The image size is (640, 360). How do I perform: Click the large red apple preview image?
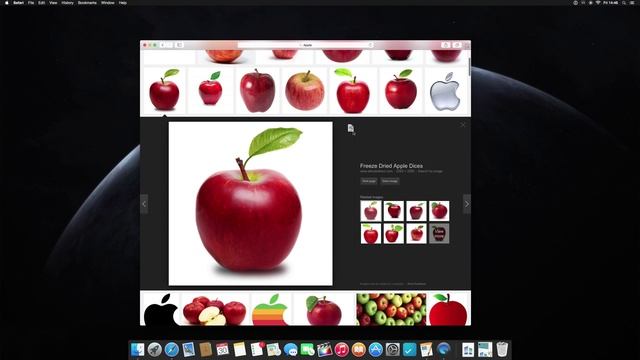tap(251, 204)
